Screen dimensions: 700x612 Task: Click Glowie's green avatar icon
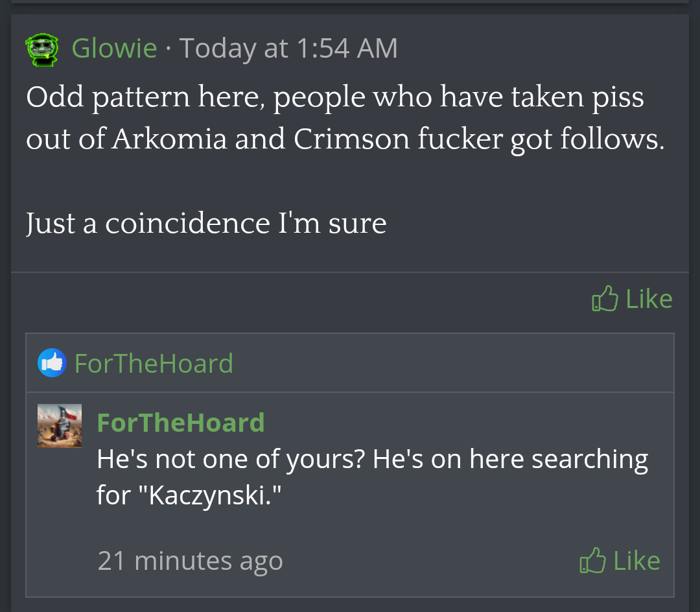pos(41,51)
